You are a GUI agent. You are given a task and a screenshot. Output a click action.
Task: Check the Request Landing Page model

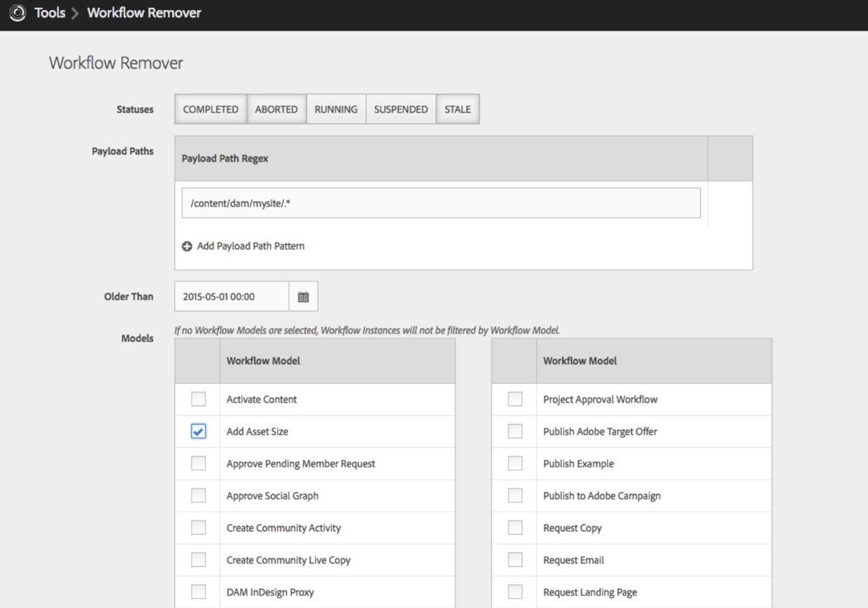(x=515, y=592)
